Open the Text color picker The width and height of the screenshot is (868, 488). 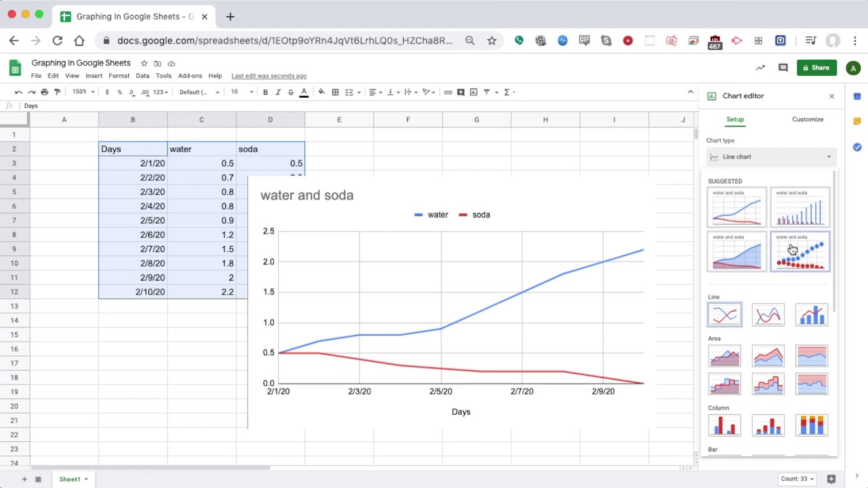pos(304,92)
